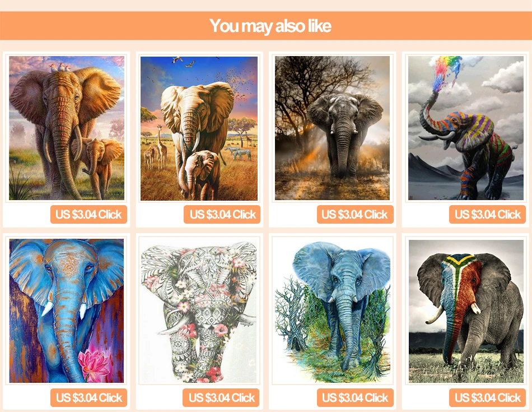Image resolution: width=532 pixels, height=412 pixels.
Task: Open the rainbow-striped elephant spraying paint thumbnail
Action: (465, 128)
